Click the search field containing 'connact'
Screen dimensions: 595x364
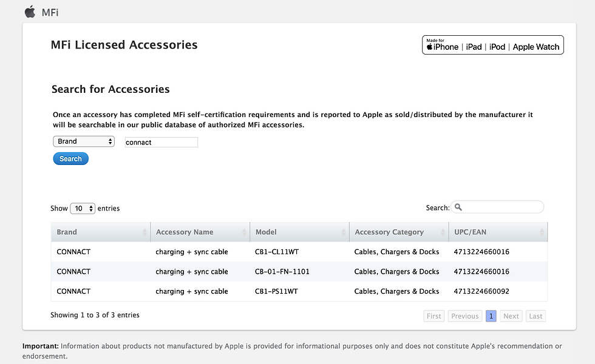tap(161, 143)
